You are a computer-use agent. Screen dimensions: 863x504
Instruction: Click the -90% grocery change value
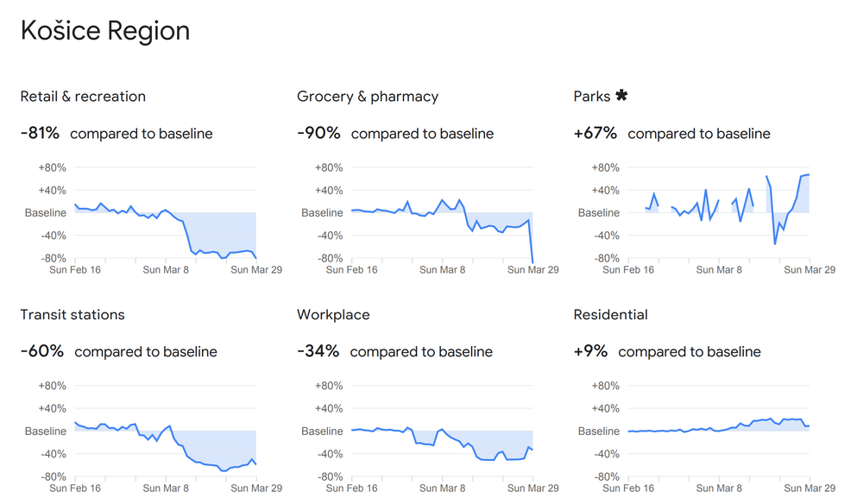tap(318, 134)
